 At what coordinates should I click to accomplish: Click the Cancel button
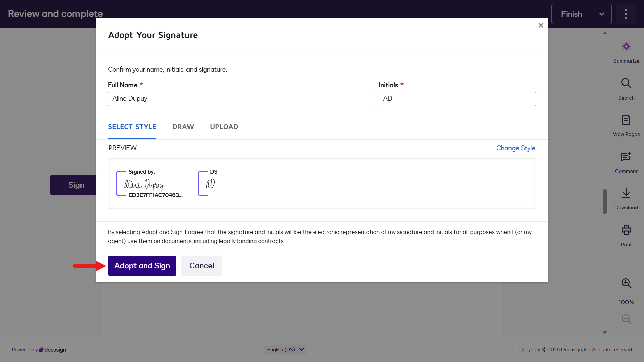point(202,266)
